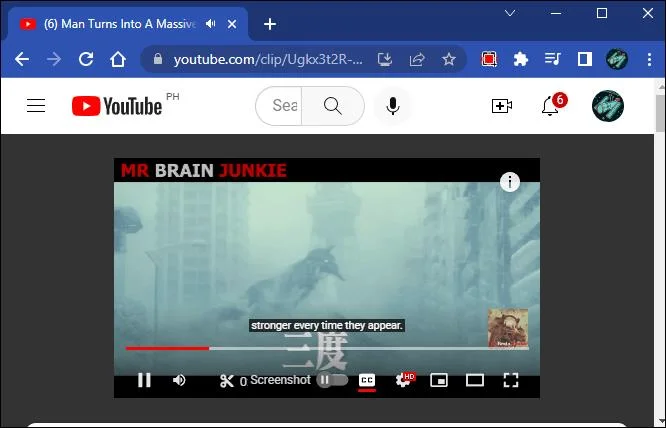Pause the YouTube video

[x=144, y=380]
